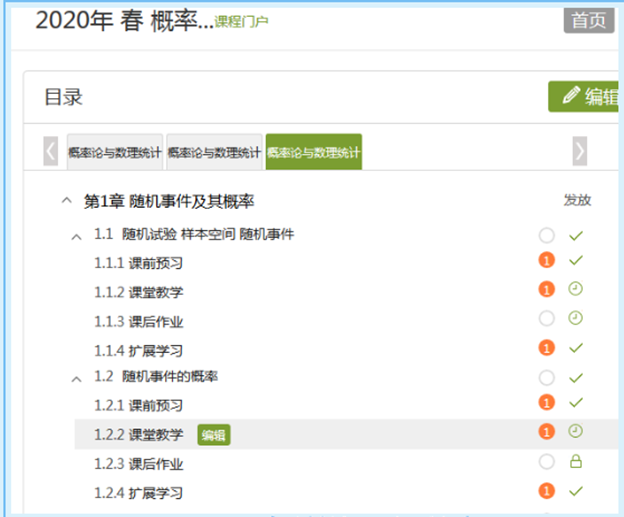Click the clock icon for 1.1.3 课后作业
Viewport: 624px width, 517px height.
[575, 319]
